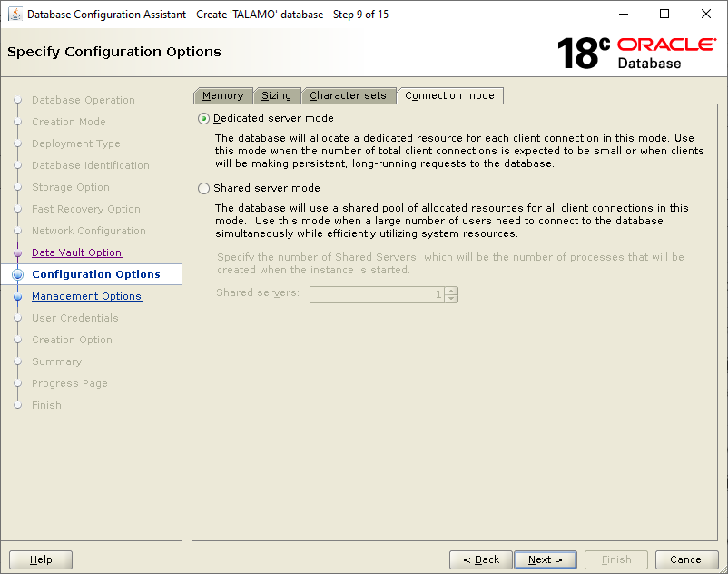Select Shared server mode radio button
The width and height of the screenshot is (728, 574).
203,188
